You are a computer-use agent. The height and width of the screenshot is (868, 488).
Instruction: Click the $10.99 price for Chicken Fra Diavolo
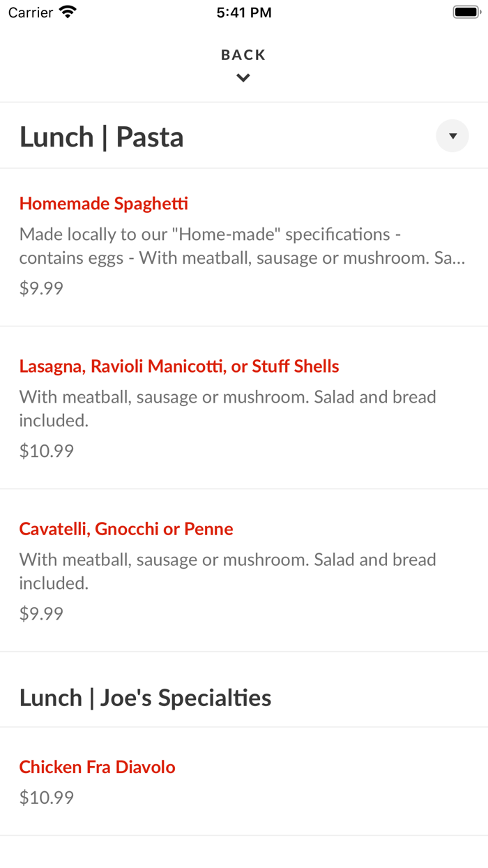(46, 797)
